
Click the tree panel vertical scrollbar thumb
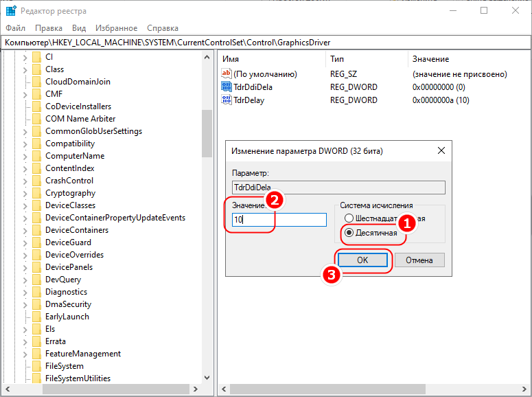pos(207,134)
